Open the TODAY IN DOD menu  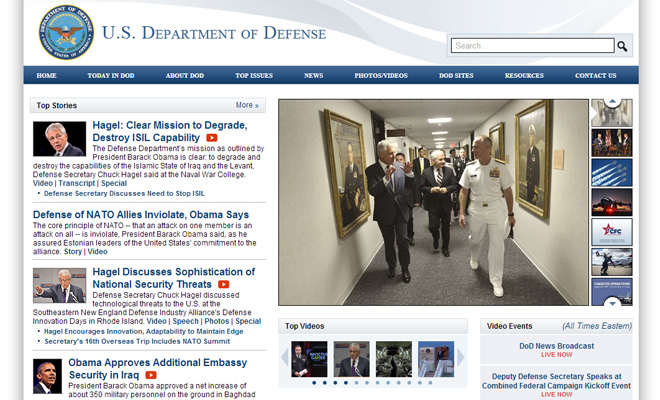click(x=111, y=75)
